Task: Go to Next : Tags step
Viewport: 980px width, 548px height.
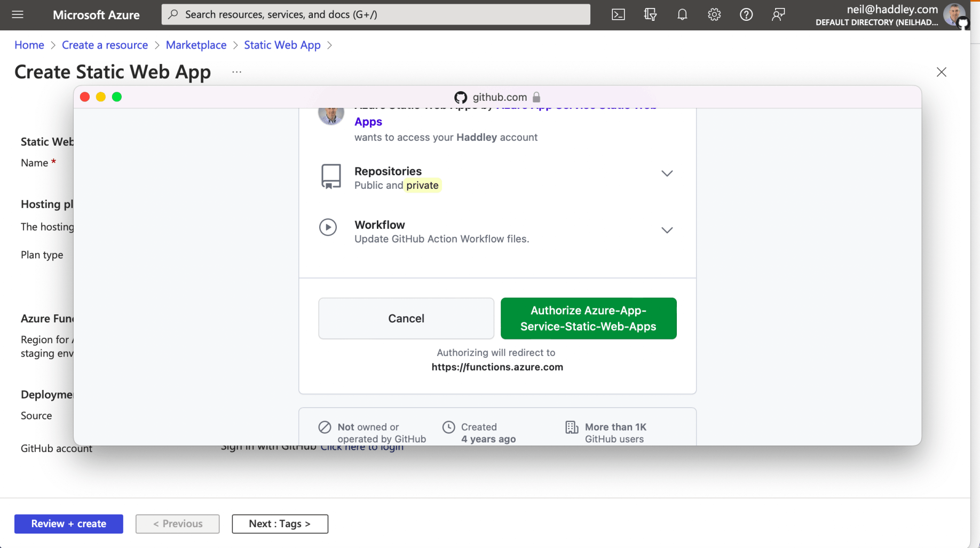Action: (x=280, y=524)
